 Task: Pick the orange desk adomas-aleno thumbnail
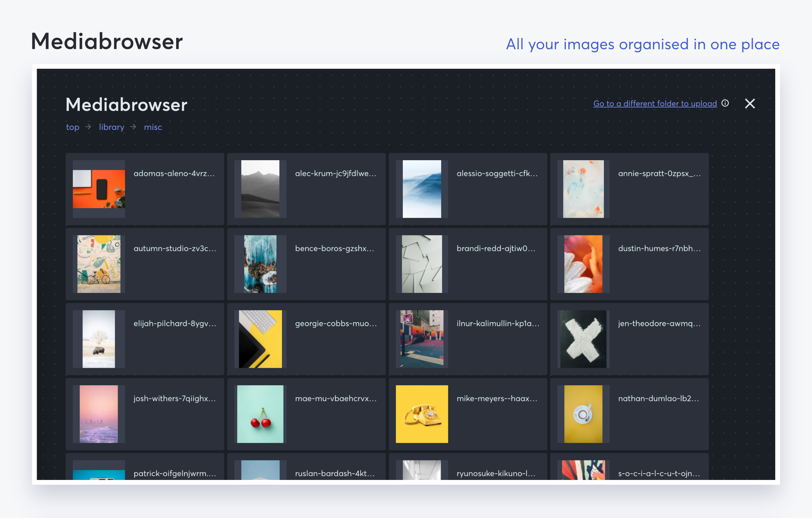99,189
